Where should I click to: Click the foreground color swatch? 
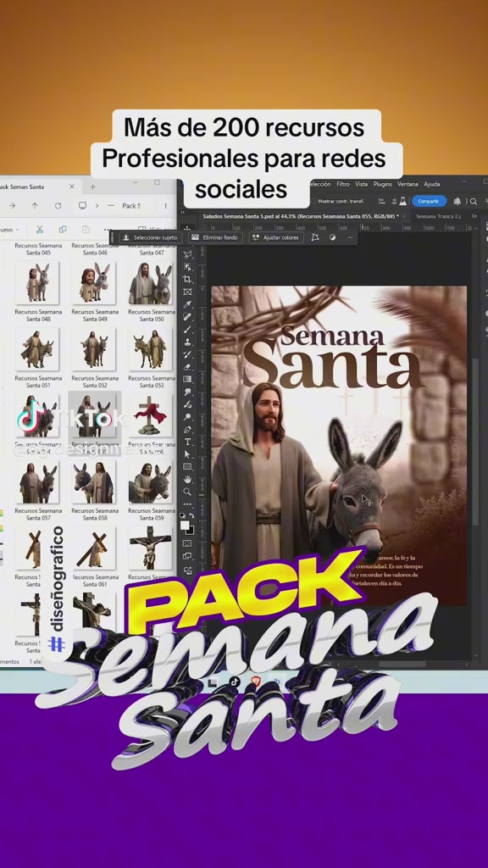tap(184, 525)
